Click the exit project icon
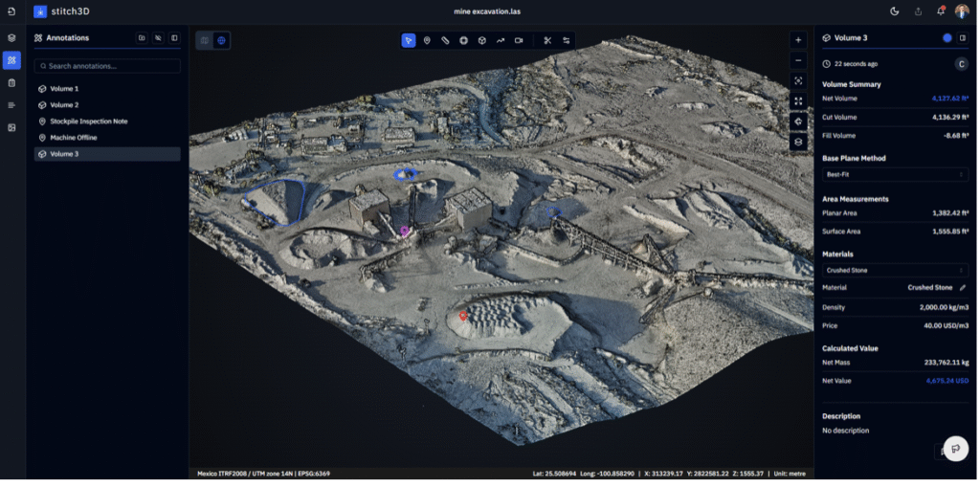Image resolution: width=980 pixels, height=487 pixels. (11, 11)
